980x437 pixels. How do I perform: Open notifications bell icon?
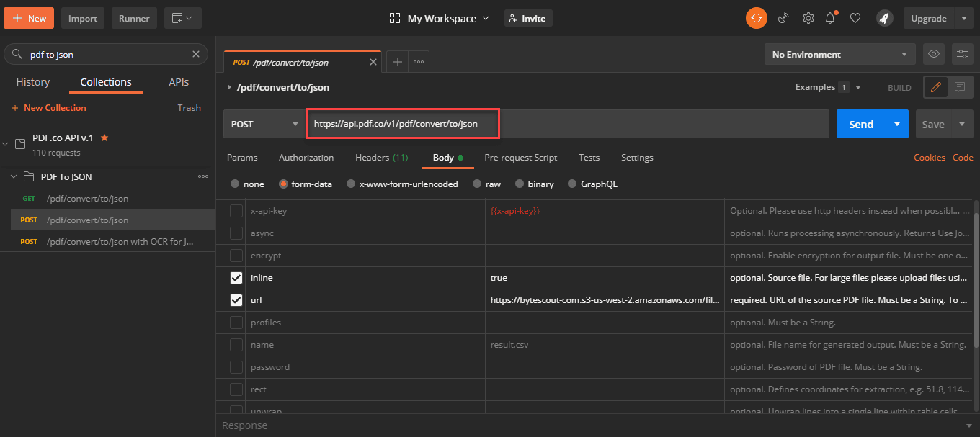pos(832,18)
